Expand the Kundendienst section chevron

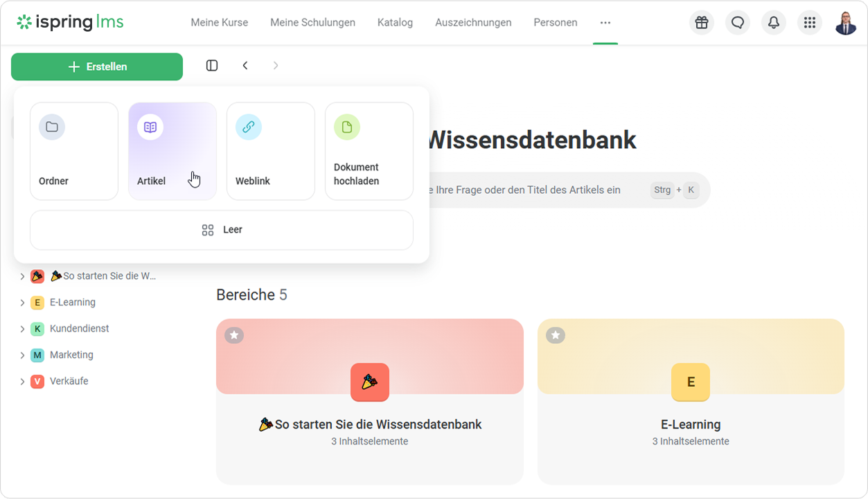tap(23, 329)
